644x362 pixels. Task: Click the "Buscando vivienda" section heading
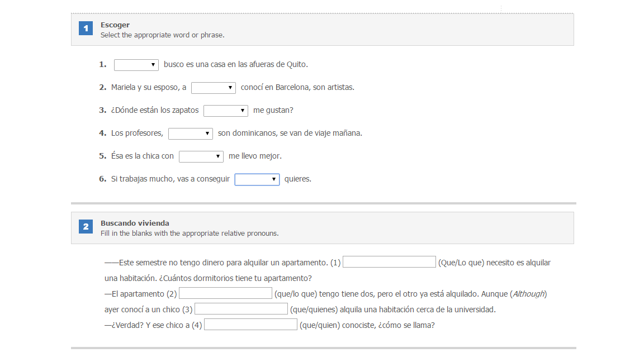coord(135,223)
